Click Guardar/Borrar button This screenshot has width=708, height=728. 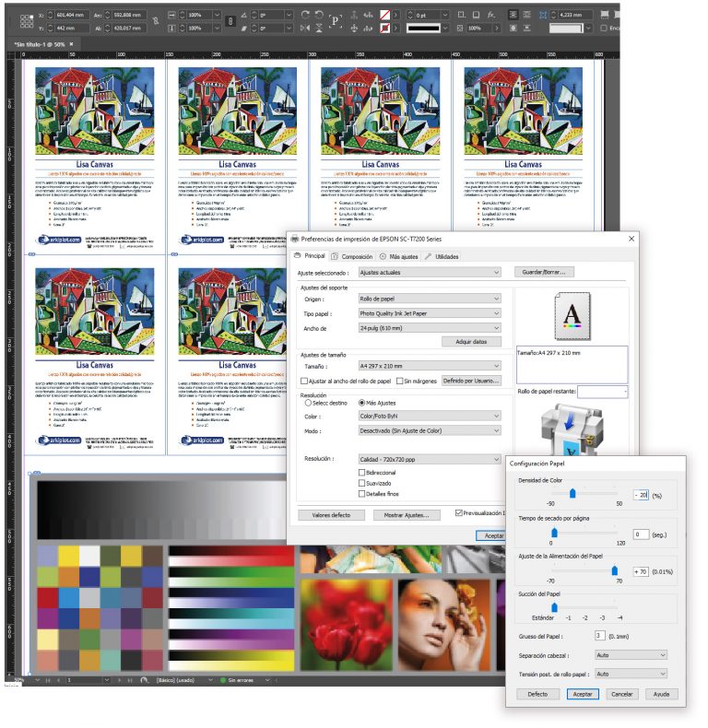point(544,272)
